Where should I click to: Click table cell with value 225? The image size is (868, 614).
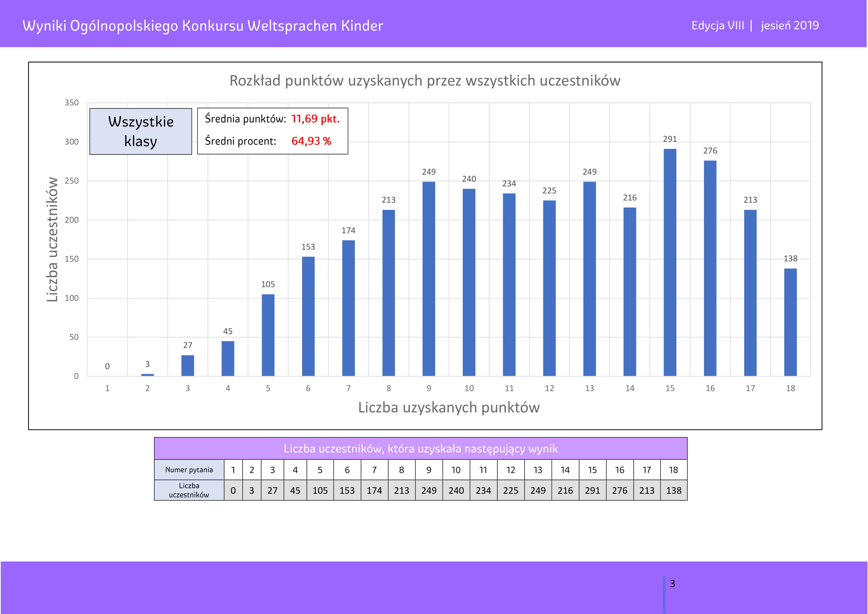tap(511, 490)
